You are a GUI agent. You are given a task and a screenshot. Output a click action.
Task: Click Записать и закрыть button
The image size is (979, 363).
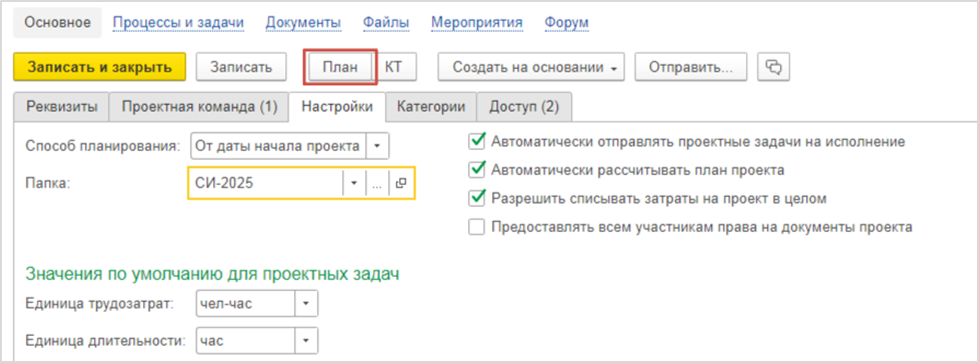pos(100,67)
